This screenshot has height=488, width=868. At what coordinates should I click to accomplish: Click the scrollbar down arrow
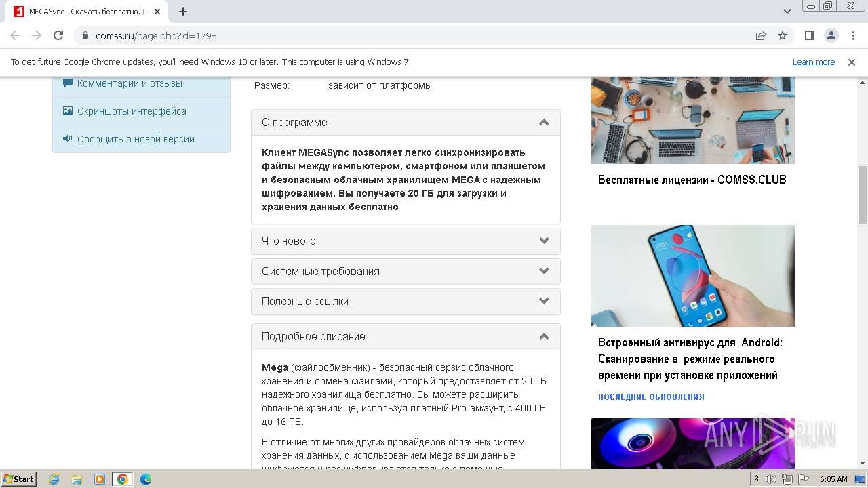[863, 464]
